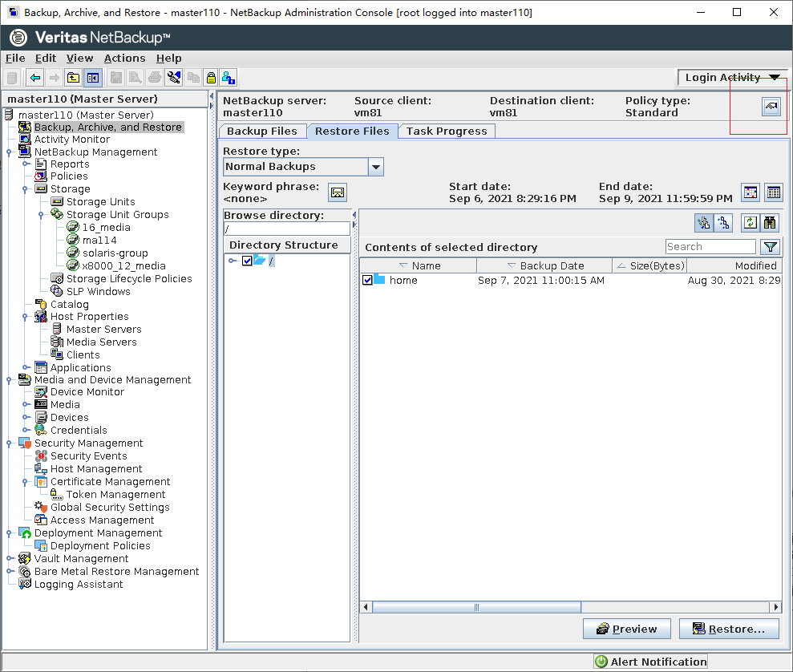Open the Restore type dropdown
The height and width of the screenshot is (672, 793).
click(375, 167)
